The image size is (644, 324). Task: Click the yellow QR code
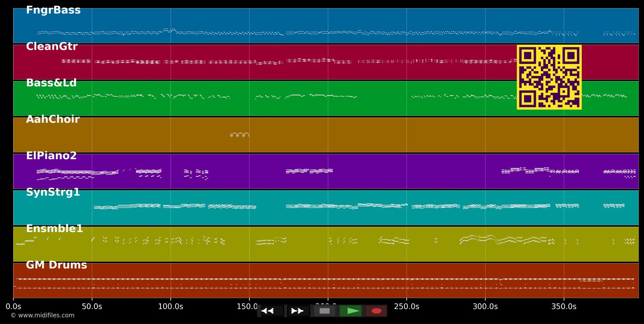549,77
